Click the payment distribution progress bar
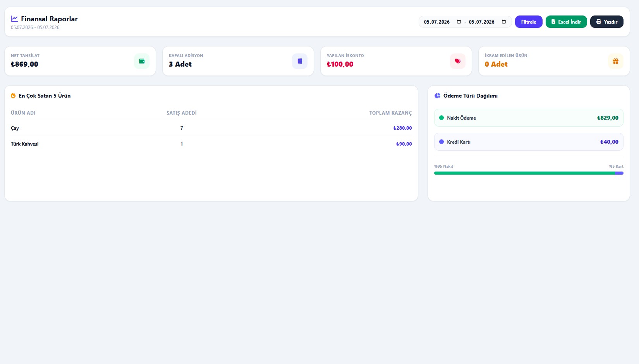 tap(529, 173)
